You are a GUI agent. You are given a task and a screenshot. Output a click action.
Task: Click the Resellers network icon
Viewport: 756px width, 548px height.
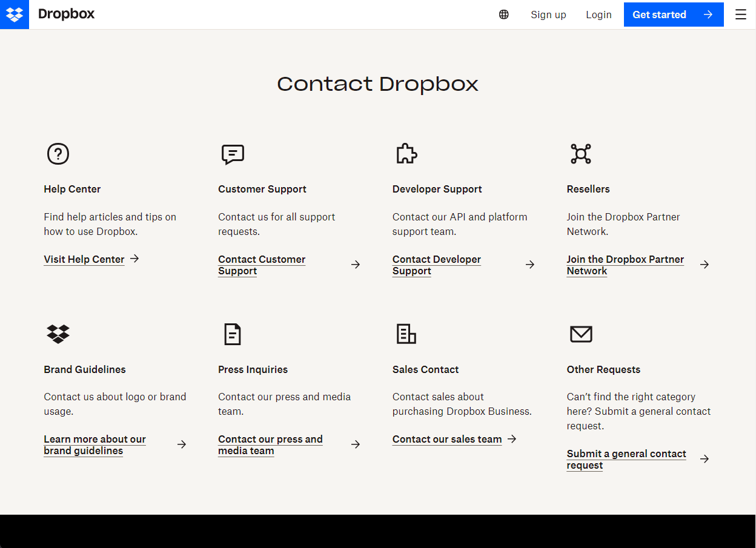(x=581, y=154)
